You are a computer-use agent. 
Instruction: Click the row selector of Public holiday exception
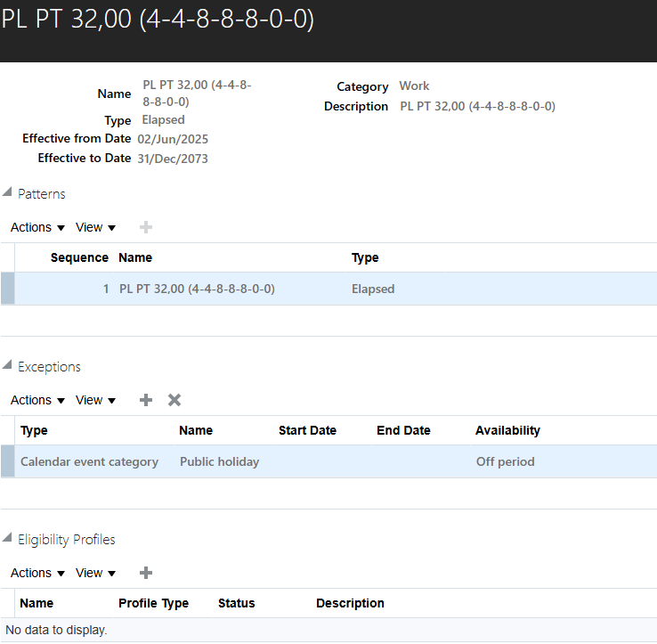pos(7,461)
